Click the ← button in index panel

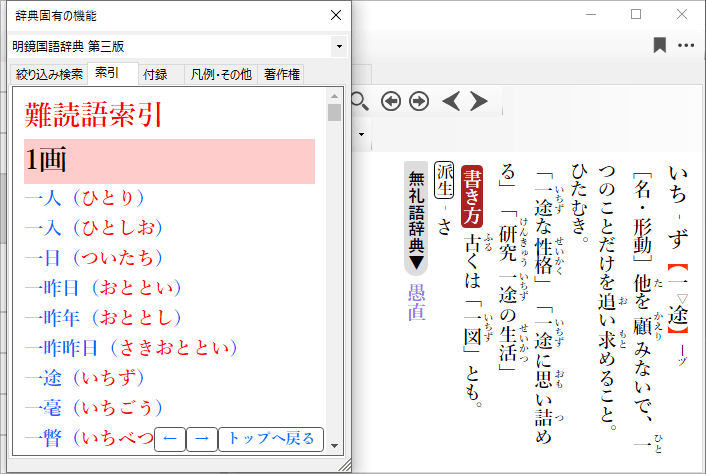(170, 438)
